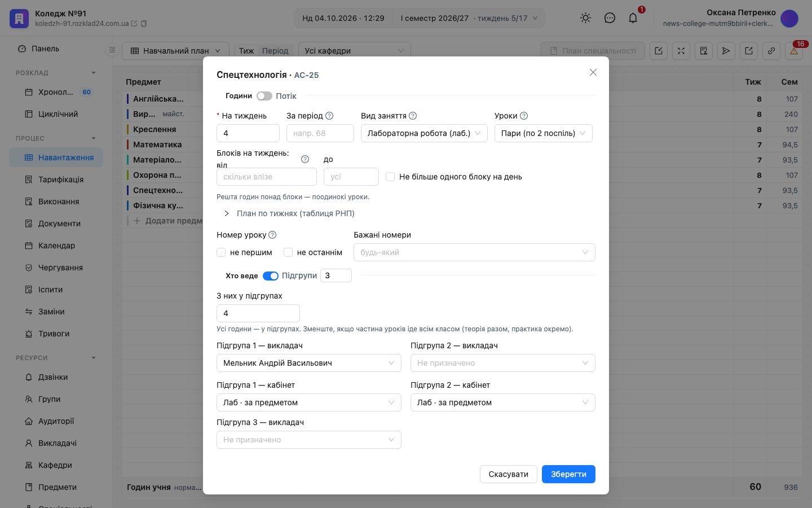The height and width of the screenshot is (508, 812).
Task: Enable 'Не більше одного блоку на день'
Action: point(390,177)
